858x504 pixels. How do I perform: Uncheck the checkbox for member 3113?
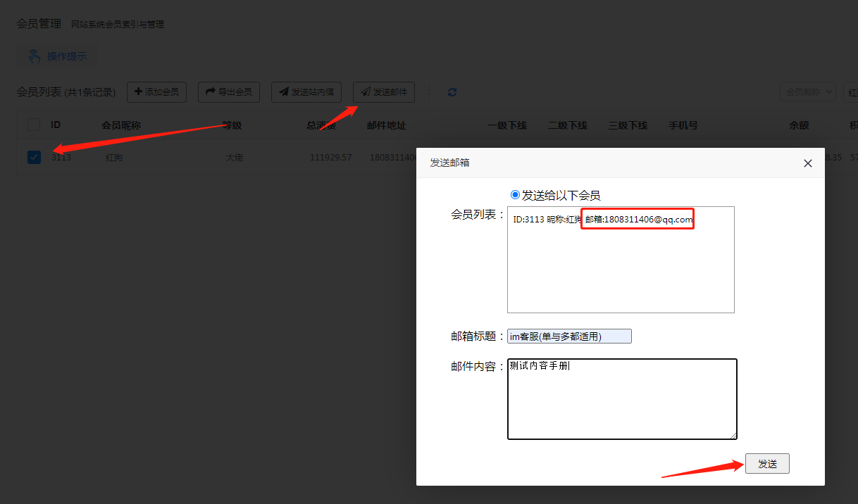tap(34, 157)
